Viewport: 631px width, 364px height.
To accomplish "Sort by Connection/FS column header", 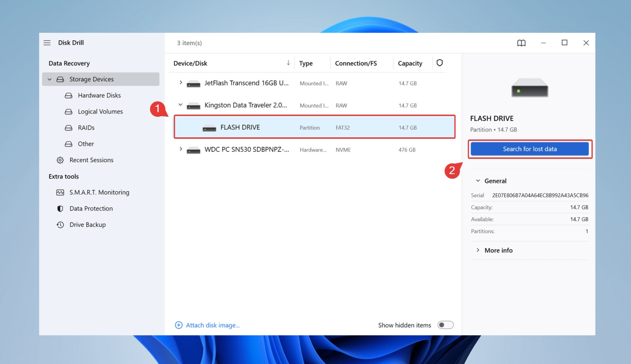I will pyautogui.click(x=356, y=63).
